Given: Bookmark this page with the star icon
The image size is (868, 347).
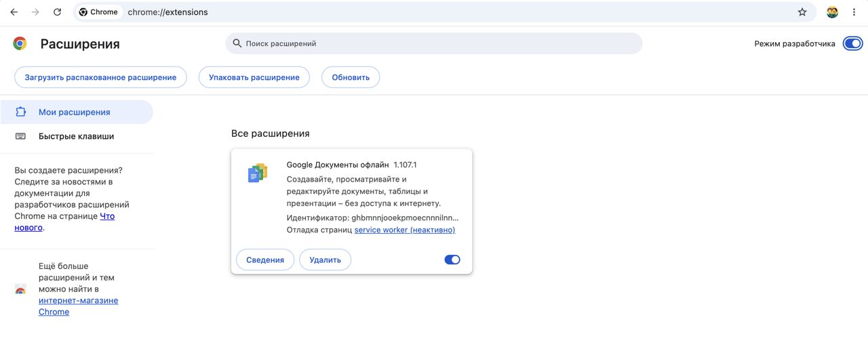Looking at the screenshot, I should tap(802, 12).
